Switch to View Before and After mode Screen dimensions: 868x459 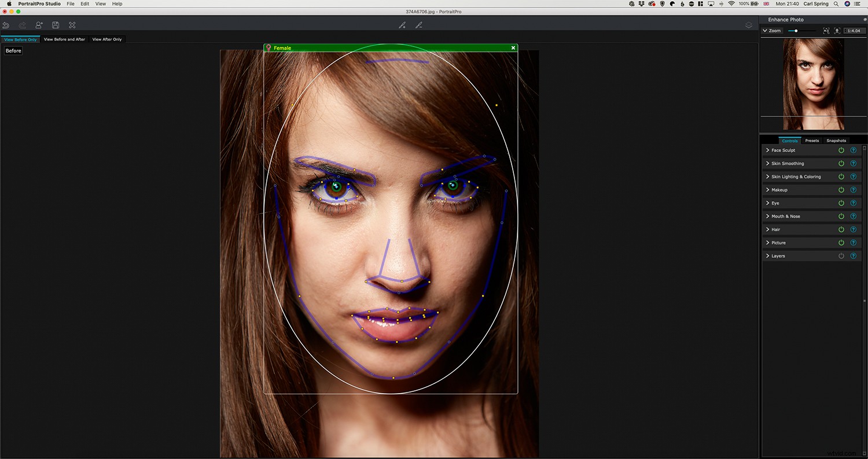[x=64, y=39]
